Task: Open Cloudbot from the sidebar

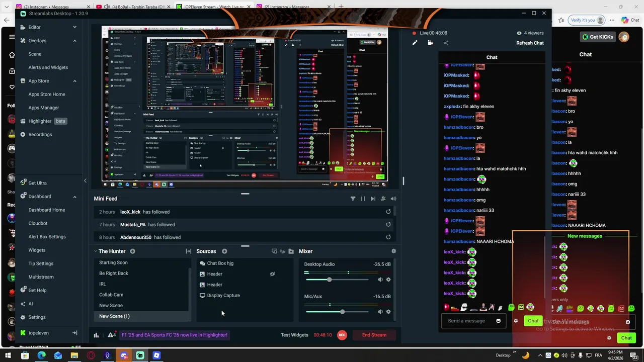Action: point(38,223)
